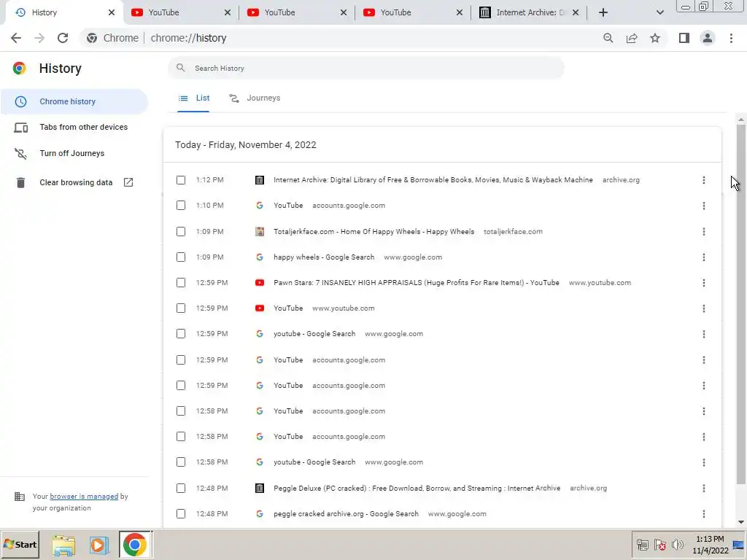Open more actions for the Internet Archive 1:12 PM entry
The image size is (747, 560).
(704, 180)
